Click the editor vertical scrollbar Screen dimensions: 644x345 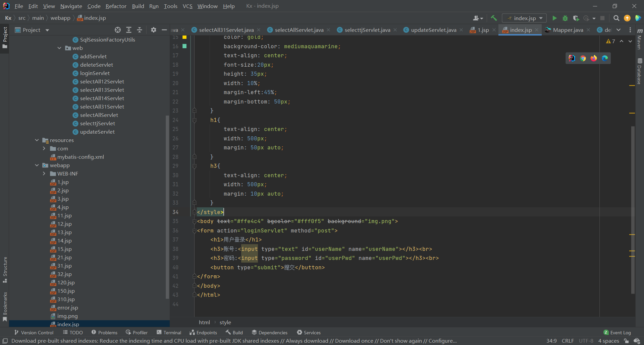(633, 210)
